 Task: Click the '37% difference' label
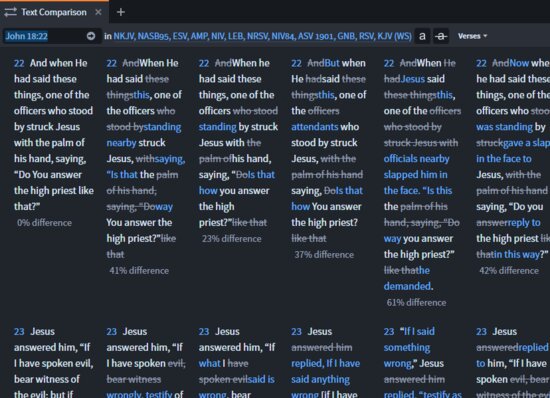(x=324, y=255)
